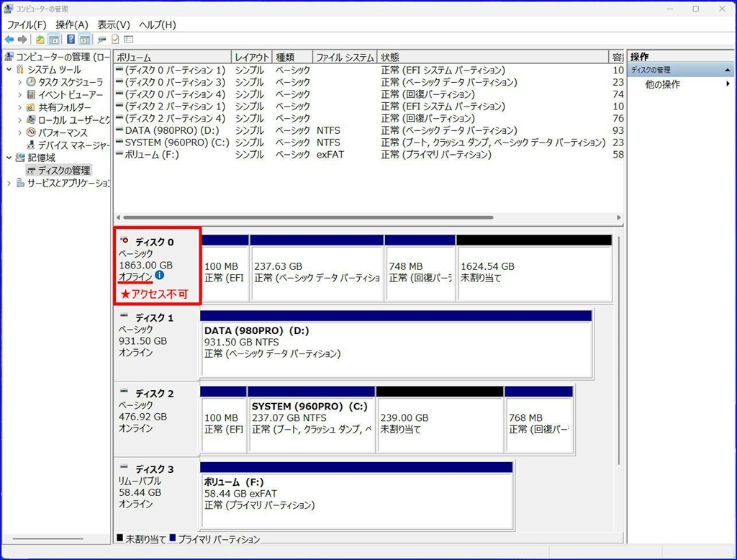737x560 pixels.
Task: Click the ローカル ユーザーとグループ icon
Action: click(x=31, y=119)
